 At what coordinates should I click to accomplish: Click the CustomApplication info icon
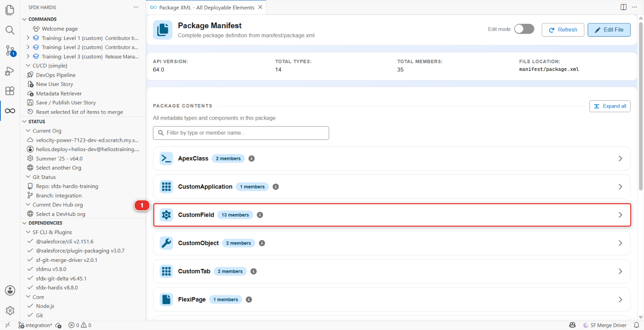[276, 187]
